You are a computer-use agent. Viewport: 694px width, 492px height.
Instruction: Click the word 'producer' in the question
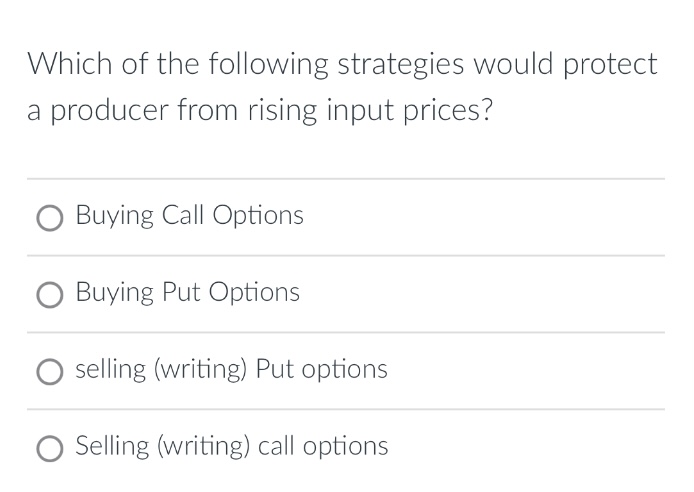pos(109,111)
